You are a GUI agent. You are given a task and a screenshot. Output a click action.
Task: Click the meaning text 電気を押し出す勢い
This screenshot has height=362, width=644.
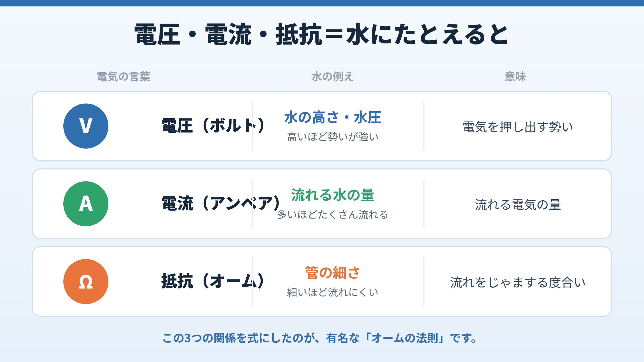point(518,127)
